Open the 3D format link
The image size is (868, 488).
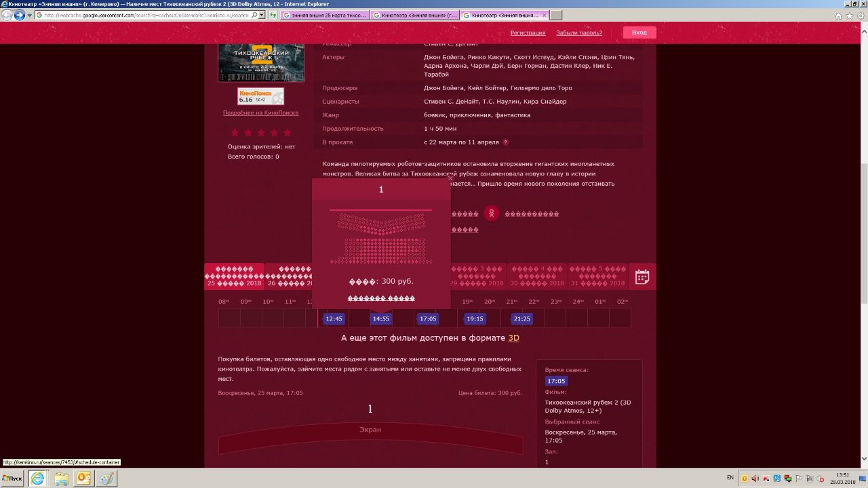click(513, 338)
